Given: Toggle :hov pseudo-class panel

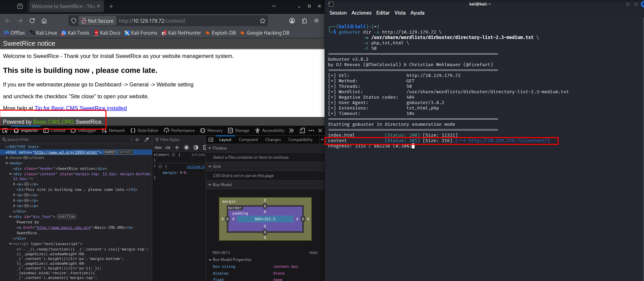Looking at the screenshot, I should 158,147.
